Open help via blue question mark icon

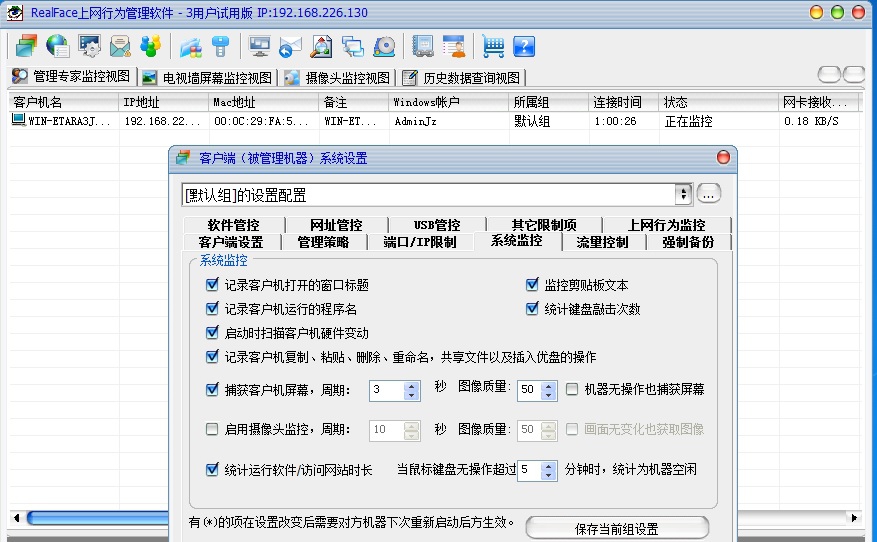[524, 46]
